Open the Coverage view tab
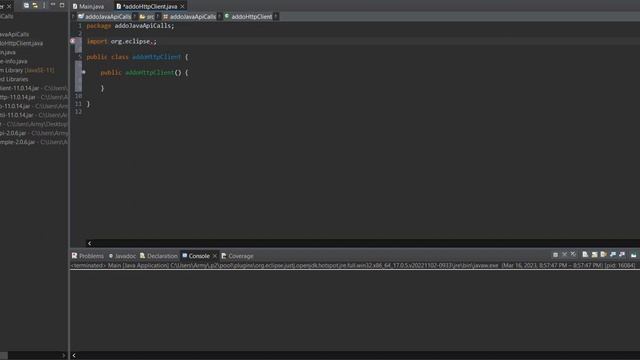The height and width of the screenshot is (360, 640). point(237,256)
